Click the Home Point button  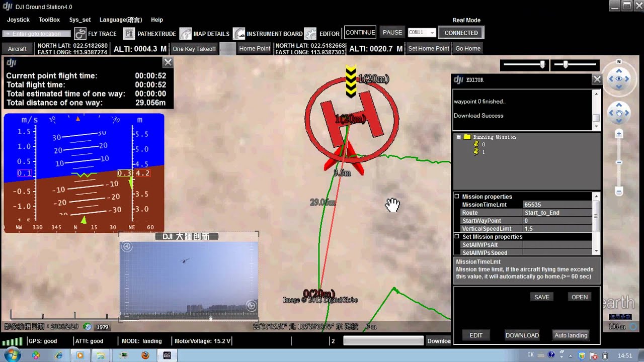(255, 48)
